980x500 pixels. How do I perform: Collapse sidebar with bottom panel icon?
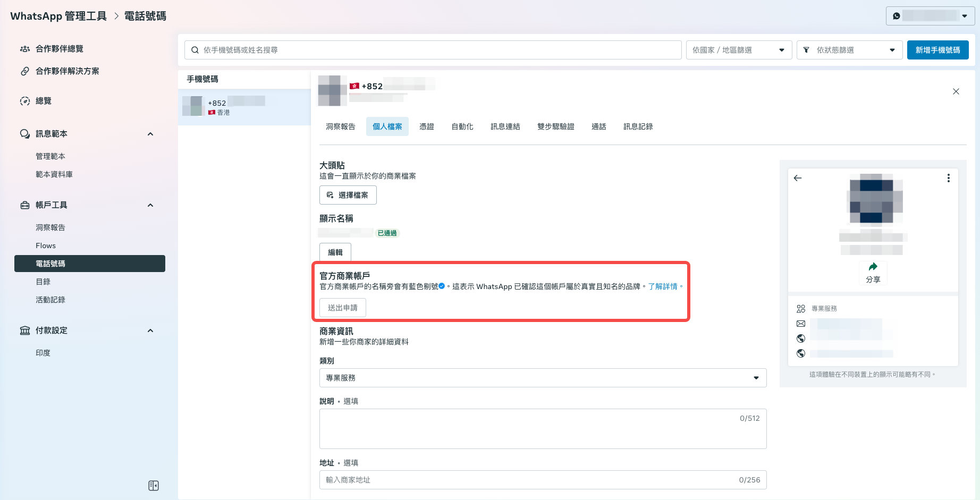pos(154,486)
